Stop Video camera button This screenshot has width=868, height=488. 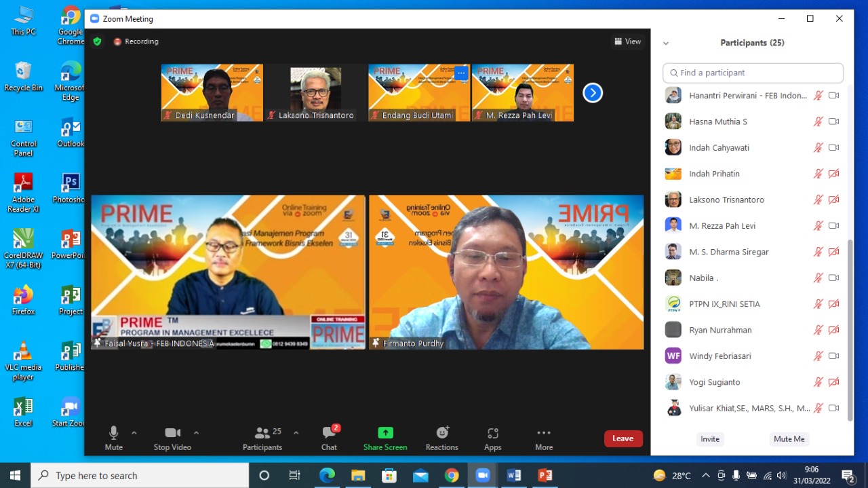[172, 438]
